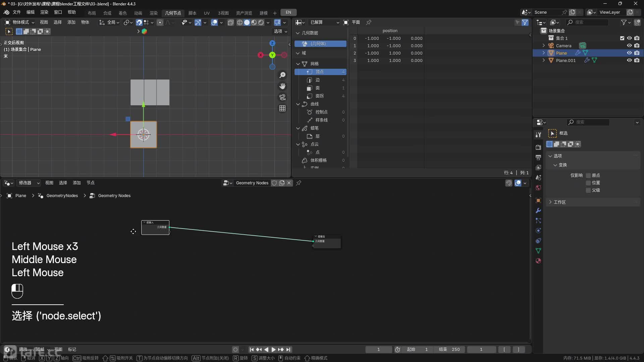
Task: Switch to the 布局 workspace tab
Action: (92, 13)
